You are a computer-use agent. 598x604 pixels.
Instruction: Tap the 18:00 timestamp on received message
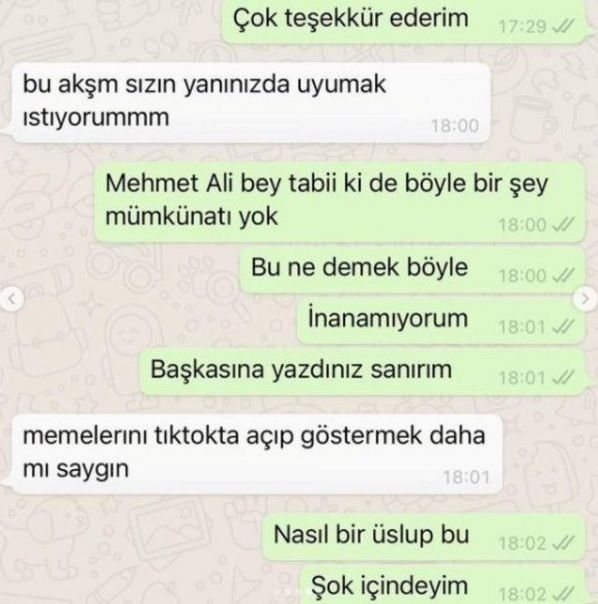pyautogui.click(x=455, y=126)
